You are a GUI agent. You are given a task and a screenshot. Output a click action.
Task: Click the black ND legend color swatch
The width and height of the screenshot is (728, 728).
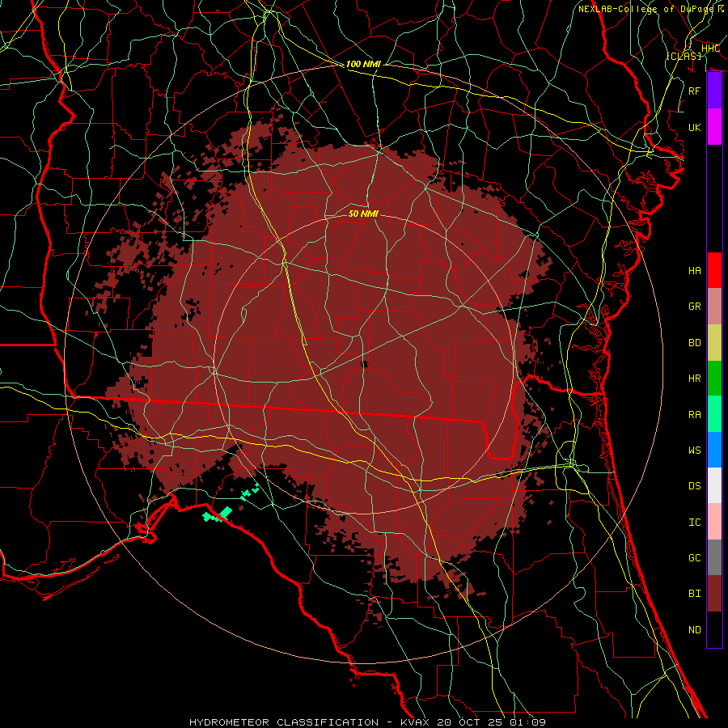(x=714, y=629)
